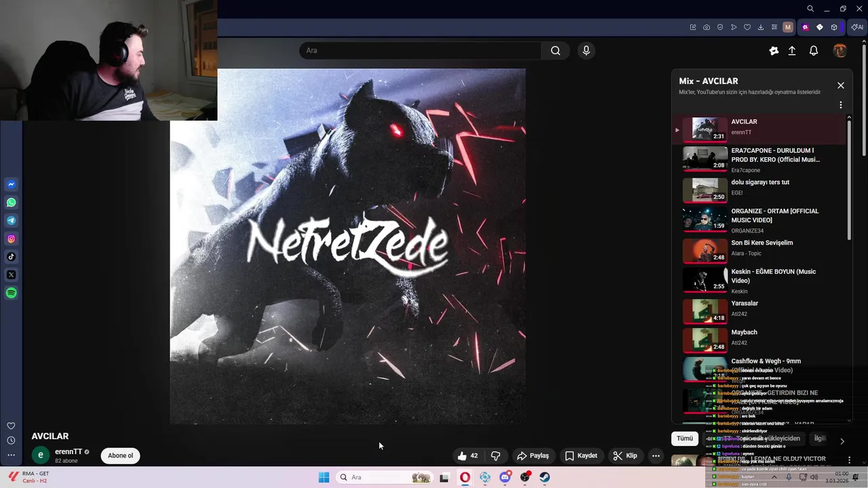
Task: Open the sidebar heart bookmarks icon
Action: (11, 426)
